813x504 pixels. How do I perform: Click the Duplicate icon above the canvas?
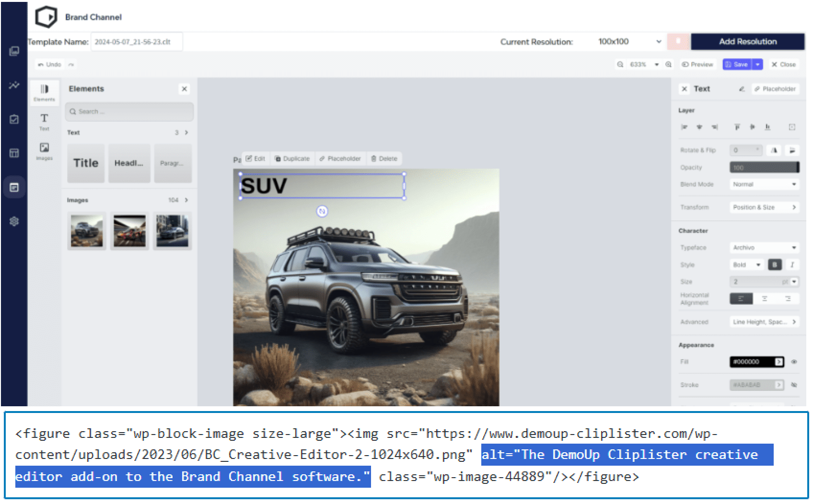pyautogui.click(x=292, y=159)
